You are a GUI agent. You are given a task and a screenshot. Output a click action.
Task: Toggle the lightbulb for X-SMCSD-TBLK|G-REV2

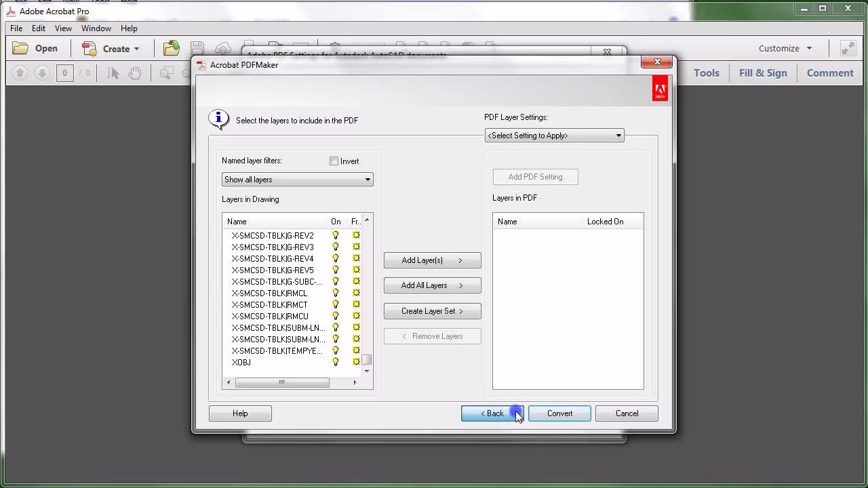click(x=335, y=235)
